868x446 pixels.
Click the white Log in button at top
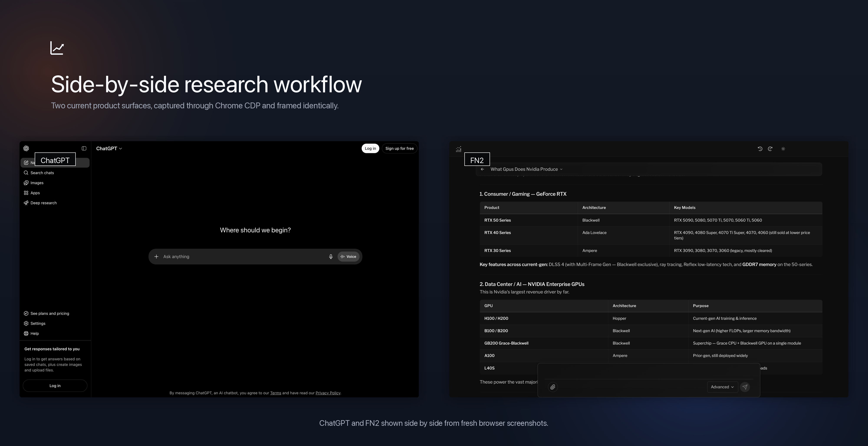click(x=370, y=149)
